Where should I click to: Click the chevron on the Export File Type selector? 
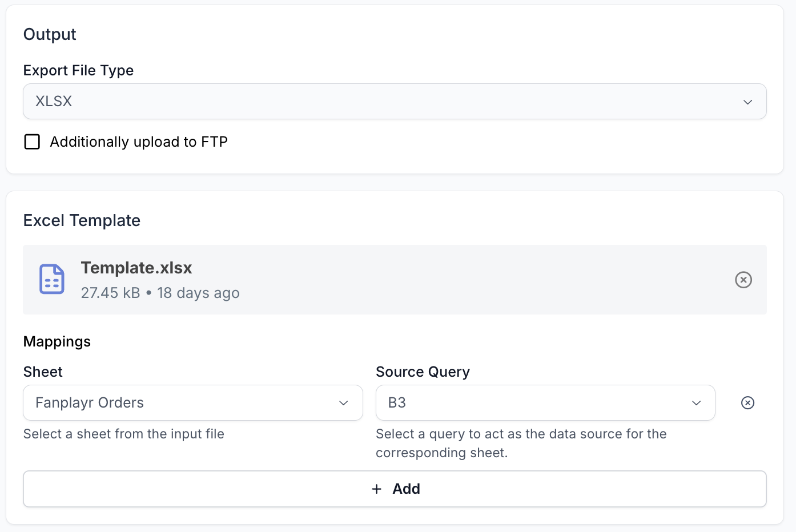pyautogui.click(x=747, y=102)
